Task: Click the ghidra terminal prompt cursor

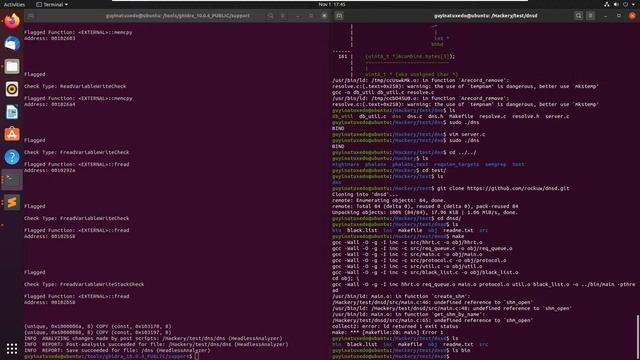Action: point(197,356)
